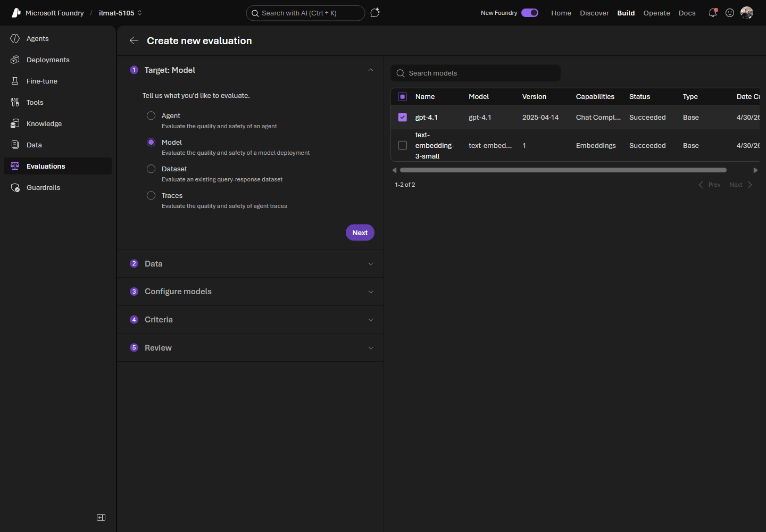This screenshot has width=766, height=532.
Task: Open Knowledge in the sidebar
Action: (x=58, y=123)
